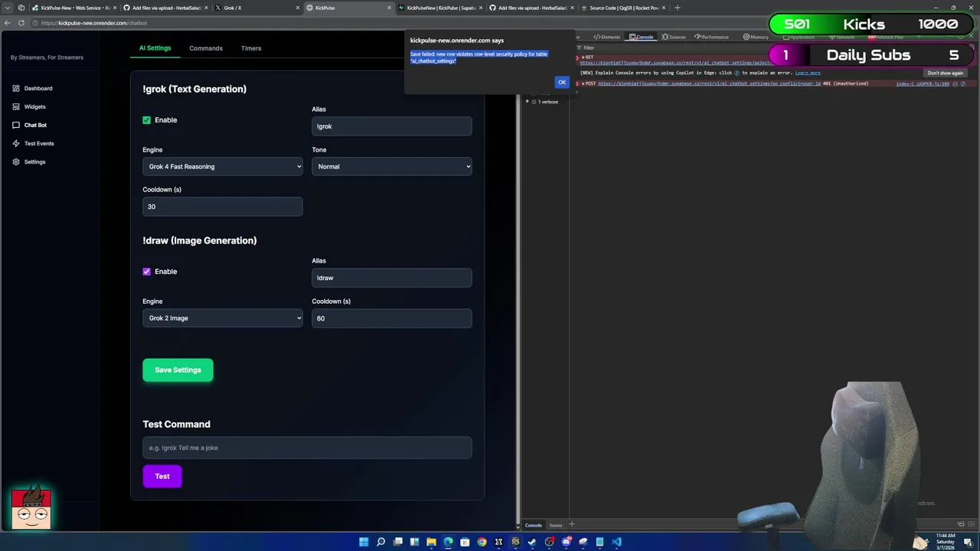This screenshot has width=980, height=551.
Task: Open Notepad from taskbar
Action: 599,542
